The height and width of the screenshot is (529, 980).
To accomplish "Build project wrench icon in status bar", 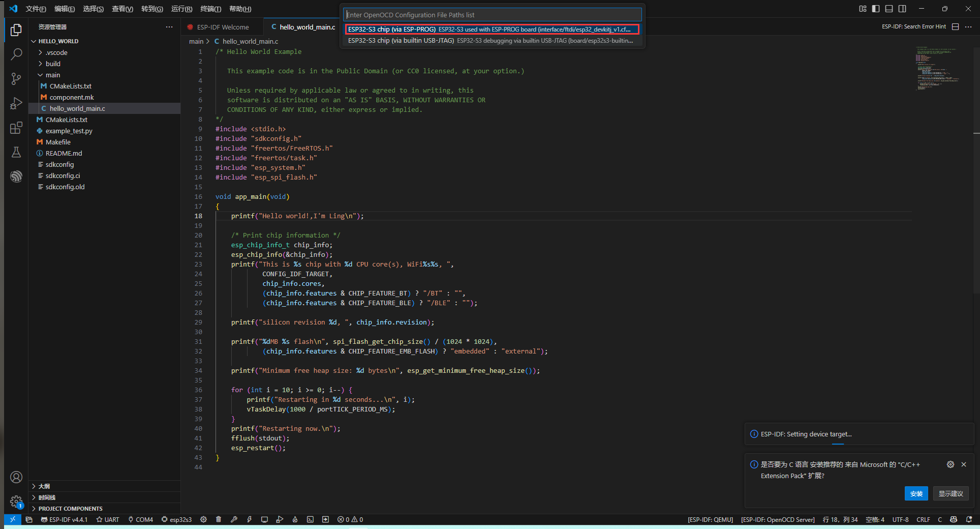I will [x=234, y=519].
